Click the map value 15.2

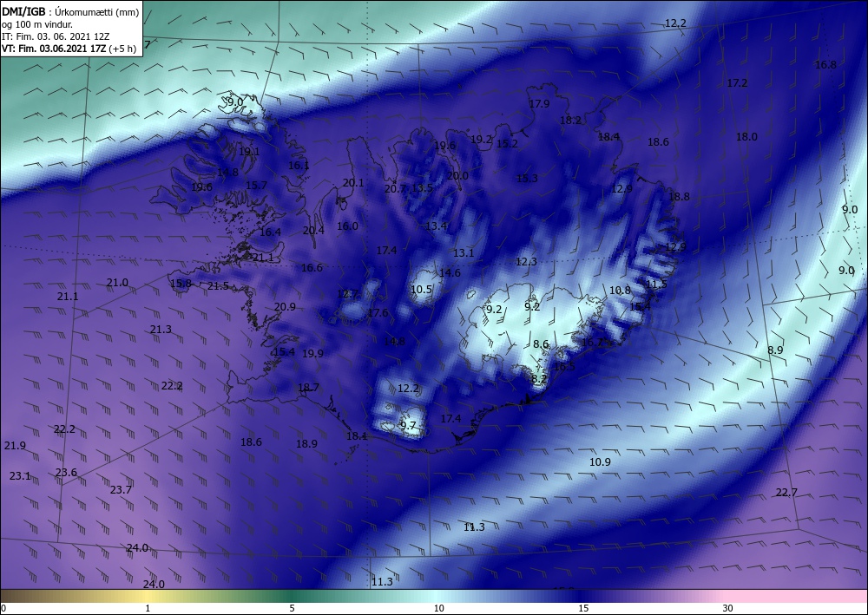point(507,144)
